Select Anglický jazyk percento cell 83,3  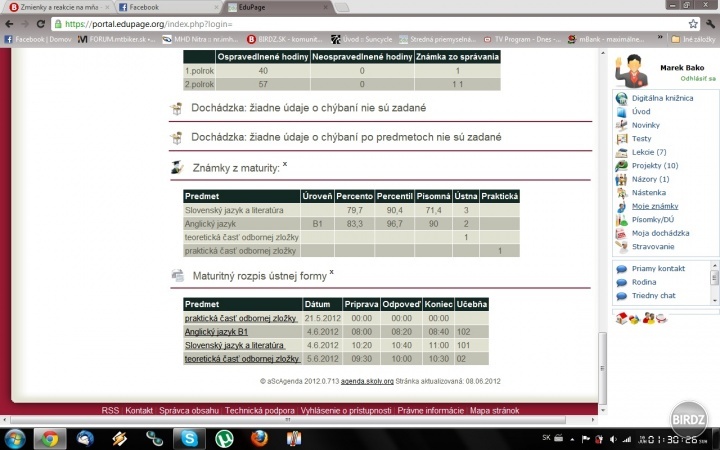(354, 224)
